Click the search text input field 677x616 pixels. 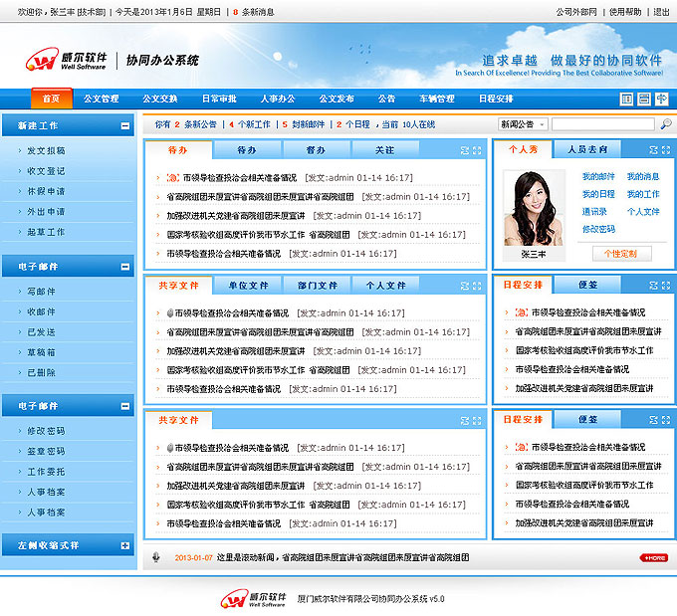[603, 124]
